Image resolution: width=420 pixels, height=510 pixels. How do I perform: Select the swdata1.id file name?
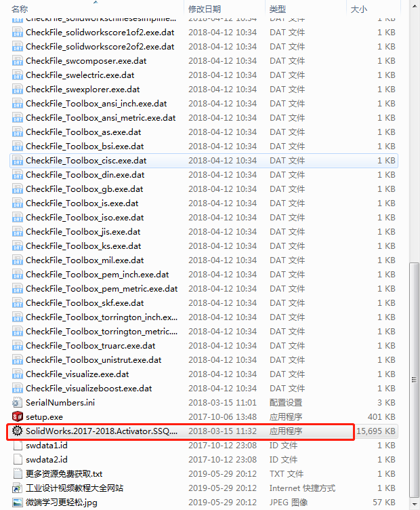click(47, 446)
